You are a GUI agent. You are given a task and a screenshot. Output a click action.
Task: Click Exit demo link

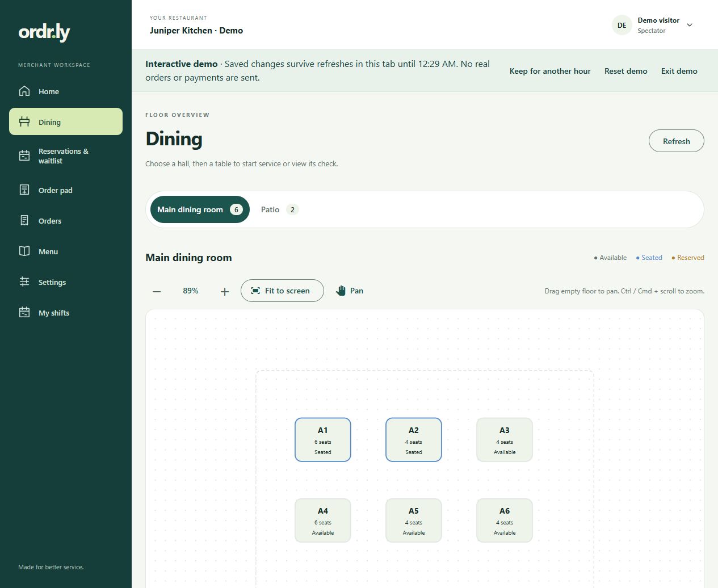pyautogui.click(x=679, y=71)
